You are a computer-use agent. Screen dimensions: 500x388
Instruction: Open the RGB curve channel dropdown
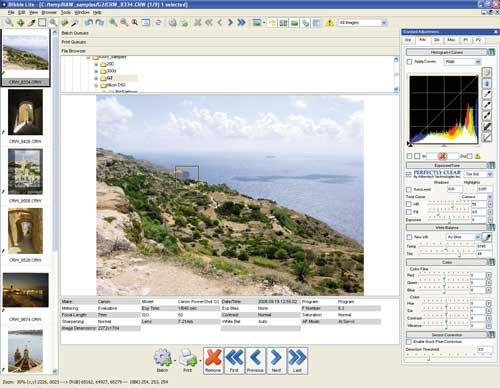tap(462, 62)
